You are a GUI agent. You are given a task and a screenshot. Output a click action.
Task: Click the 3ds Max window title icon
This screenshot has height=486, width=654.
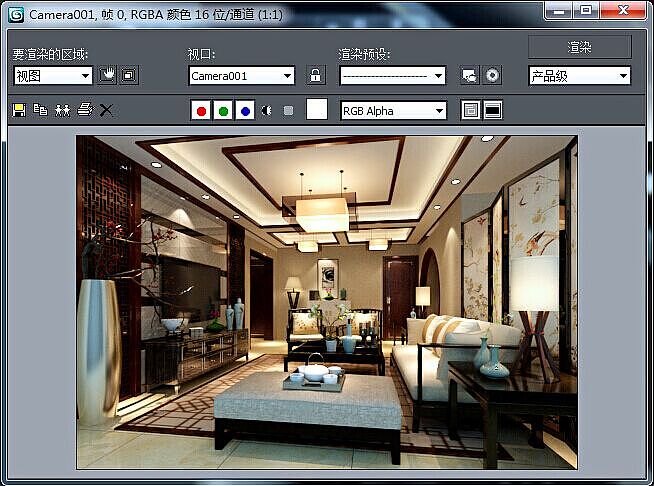pos(16,15)
